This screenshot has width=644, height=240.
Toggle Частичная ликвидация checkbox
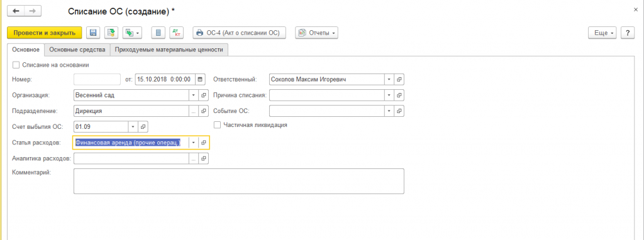tap(217, 125)
